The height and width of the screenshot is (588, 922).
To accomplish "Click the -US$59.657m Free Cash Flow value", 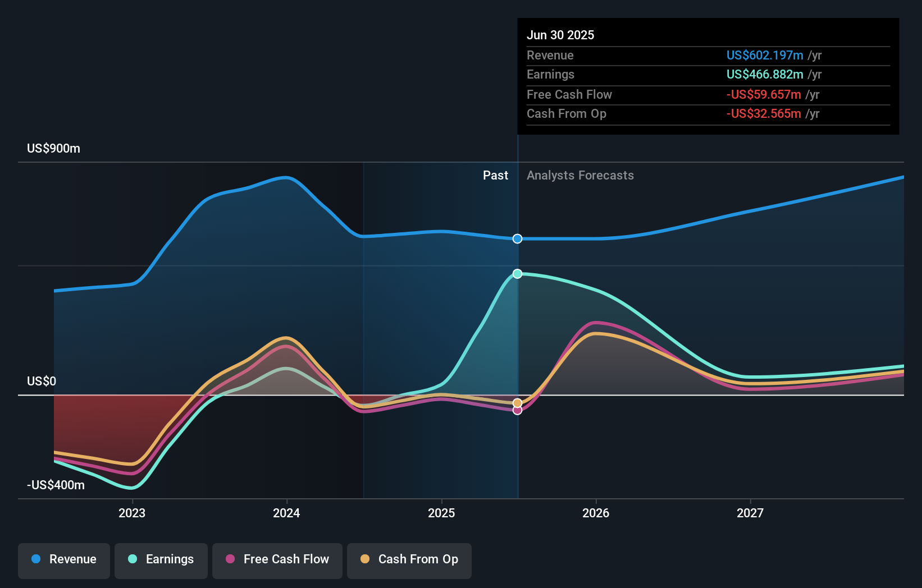I will pyautogui.click(x=765, y=94).
